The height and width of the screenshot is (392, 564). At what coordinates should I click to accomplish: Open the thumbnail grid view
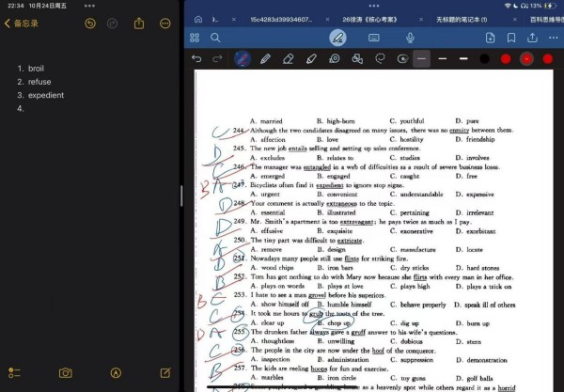(x=194, y=38)
